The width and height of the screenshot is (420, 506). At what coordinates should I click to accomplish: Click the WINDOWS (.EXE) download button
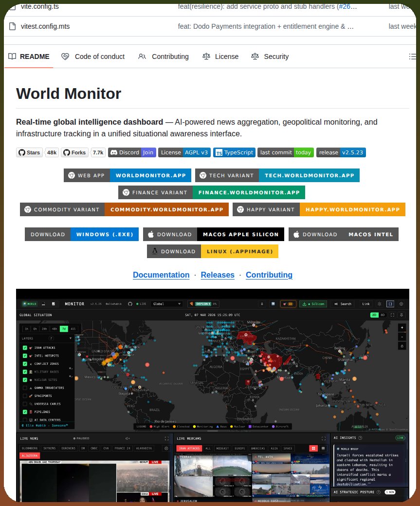point(105,234)
